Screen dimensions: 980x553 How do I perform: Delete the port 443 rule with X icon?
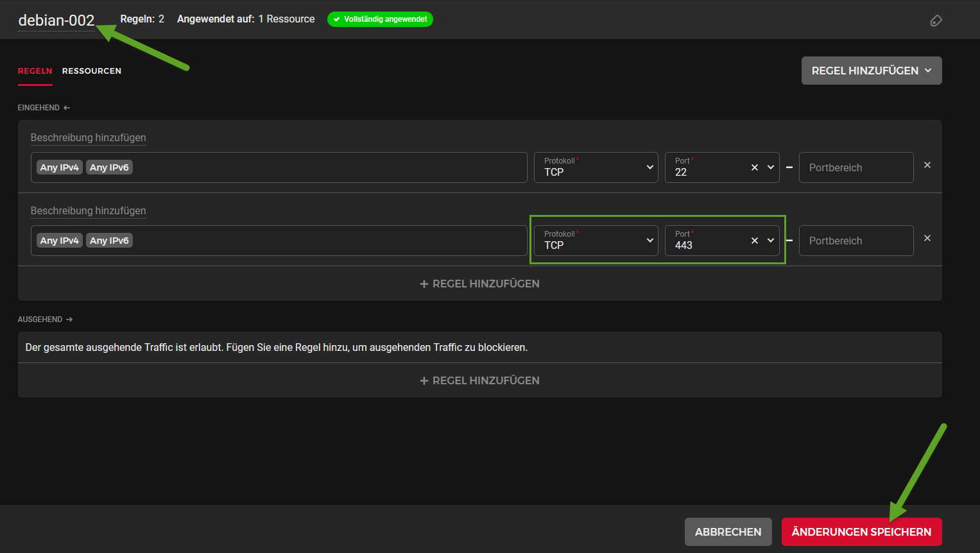click(x=927, y=239)
